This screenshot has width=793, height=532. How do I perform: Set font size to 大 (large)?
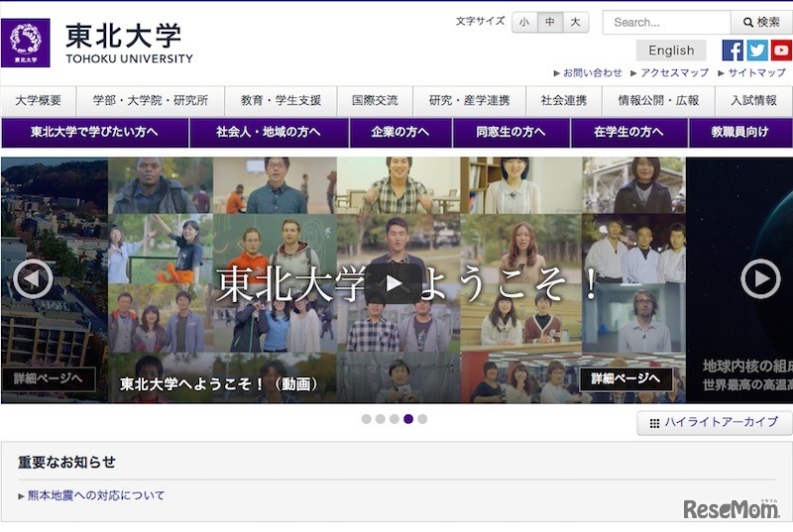point(575,22)
